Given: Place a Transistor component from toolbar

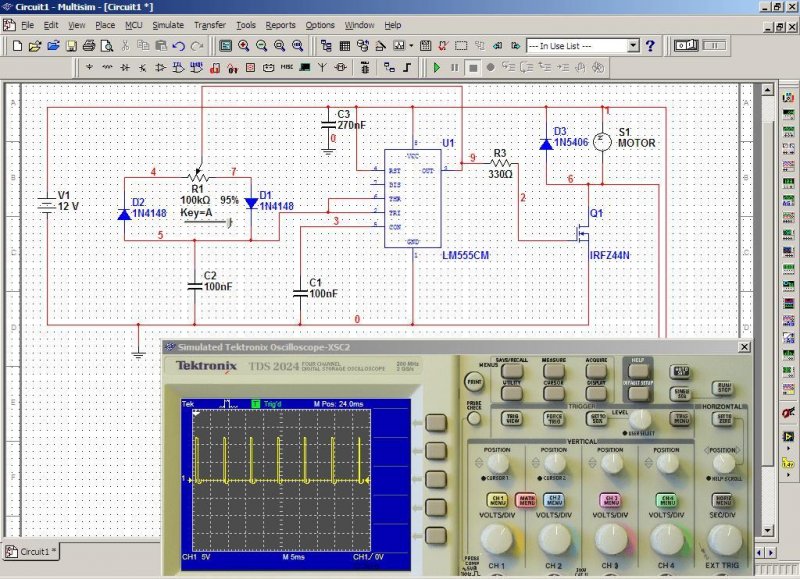Looking at the screenshot, I should coord(143,67).
